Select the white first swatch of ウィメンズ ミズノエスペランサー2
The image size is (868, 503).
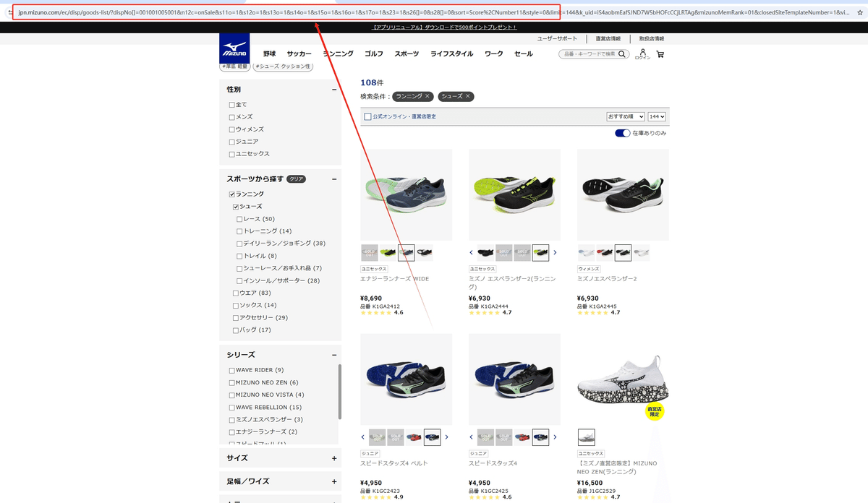586,252
